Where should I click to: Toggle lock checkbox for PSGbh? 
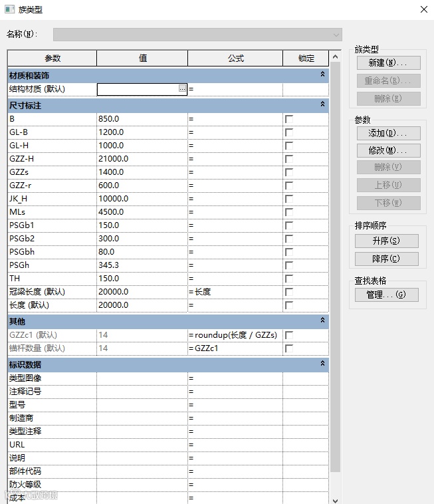[x=289, y=252]
